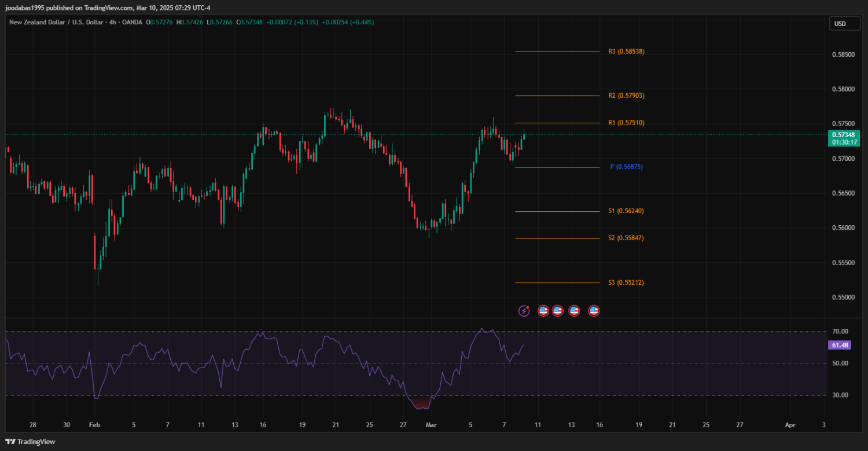The width and height of the screenshot is (868, 451).
Task: Click the current price tag 0.57348
Action: click(845, 135)
